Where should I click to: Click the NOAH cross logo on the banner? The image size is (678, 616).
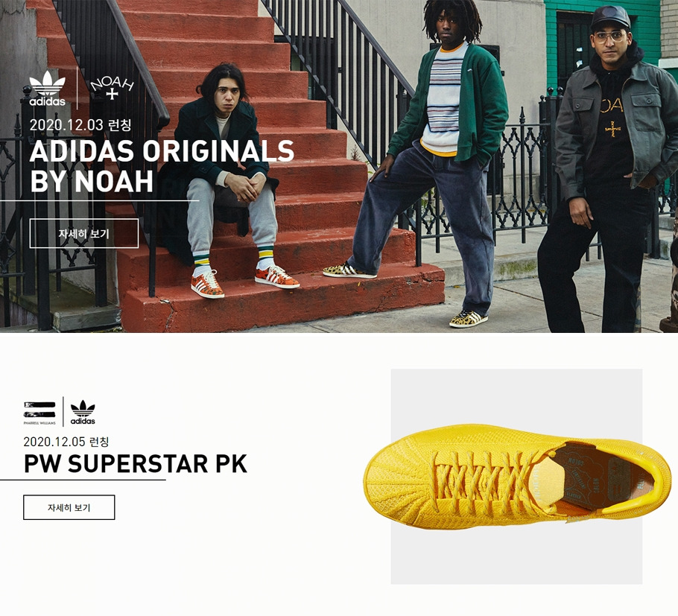(x=112, y=88)
